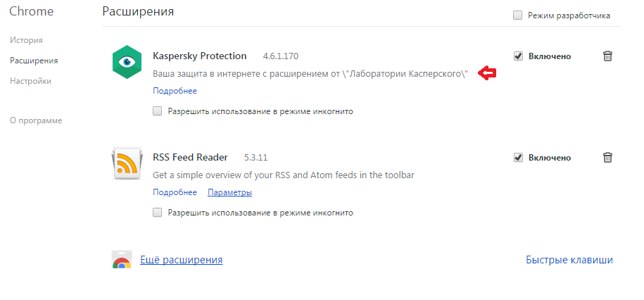Enable the "Режим разработчика" checkbox
644x300 pixels.
click(517, 15)
